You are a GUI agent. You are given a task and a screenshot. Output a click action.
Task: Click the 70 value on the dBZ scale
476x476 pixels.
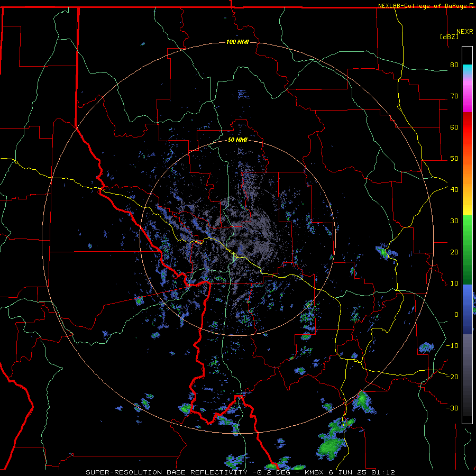[x=454, y=96]
